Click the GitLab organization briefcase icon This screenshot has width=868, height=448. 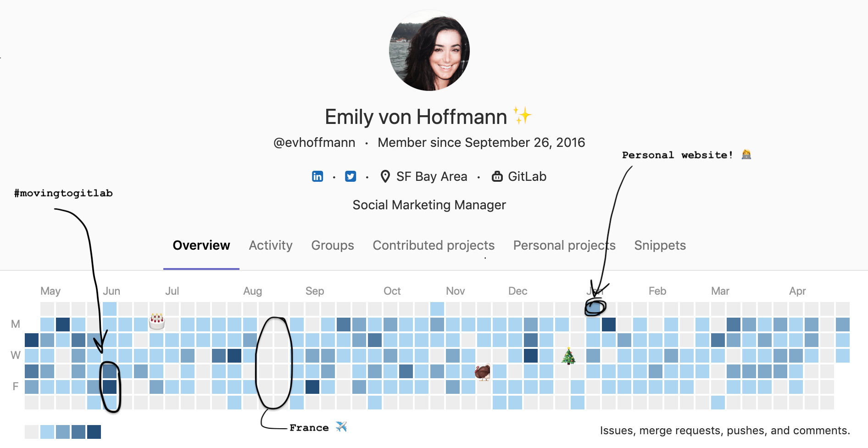pyautogui.click(x=497, y=177)
